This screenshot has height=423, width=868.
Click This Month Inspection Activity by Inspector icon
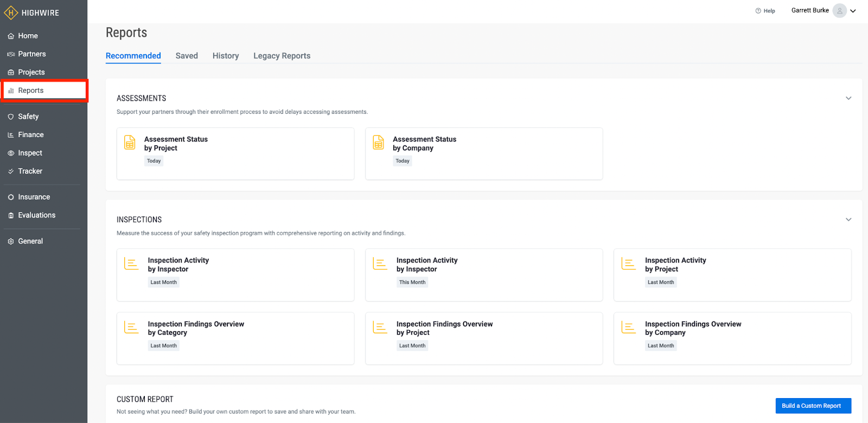click(380, 264)
